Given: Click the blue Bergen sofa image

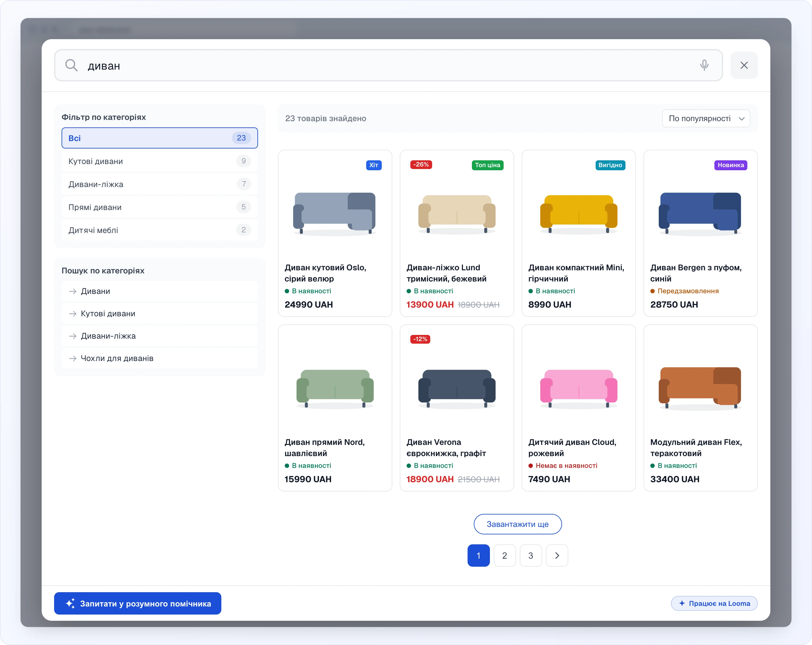Looking at the screenshot, I should [700, 214].
